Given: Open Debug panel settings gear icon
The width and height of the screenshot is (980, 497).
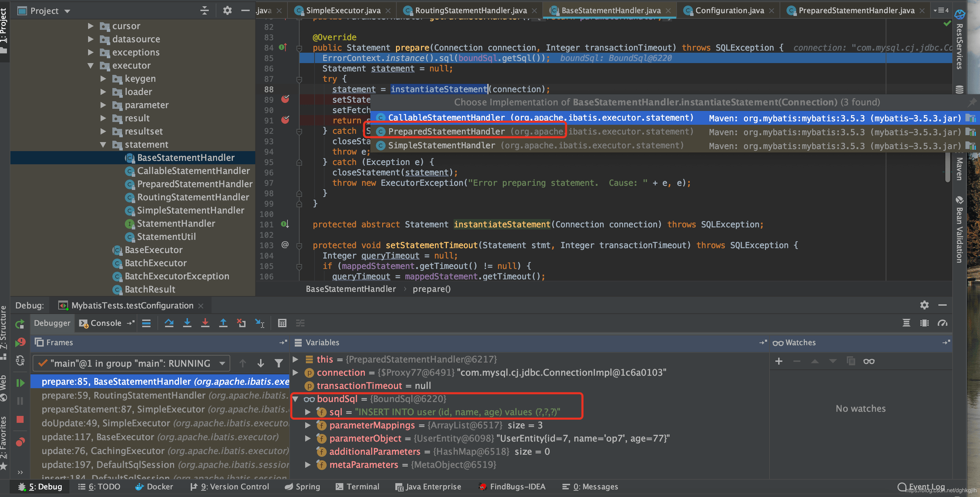Looking at the screenshot, I should 924,305.
